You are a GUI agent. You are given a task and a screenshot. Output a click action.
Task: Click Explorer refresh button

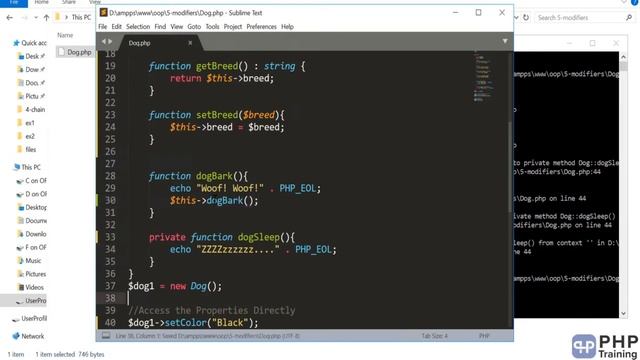click(526, 18)
